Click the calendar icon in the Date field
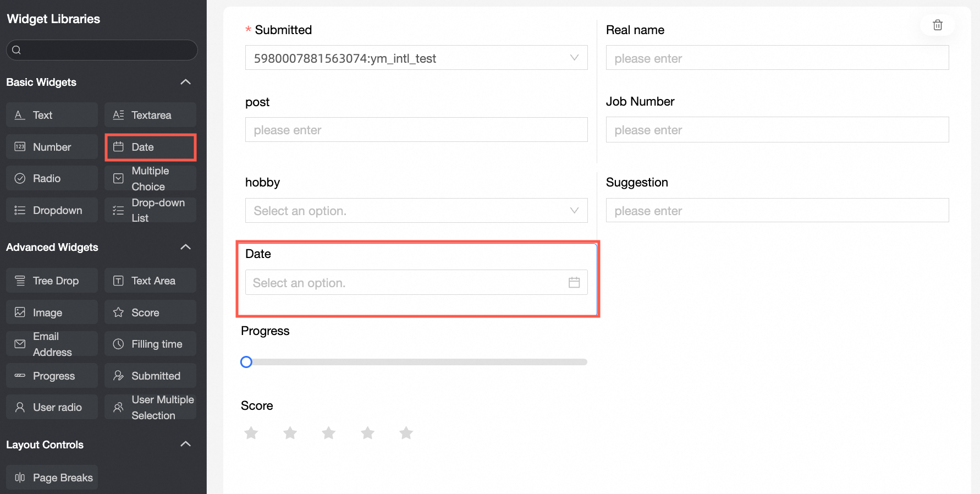Viewport: 980px width, 494px height. point(574,282)
